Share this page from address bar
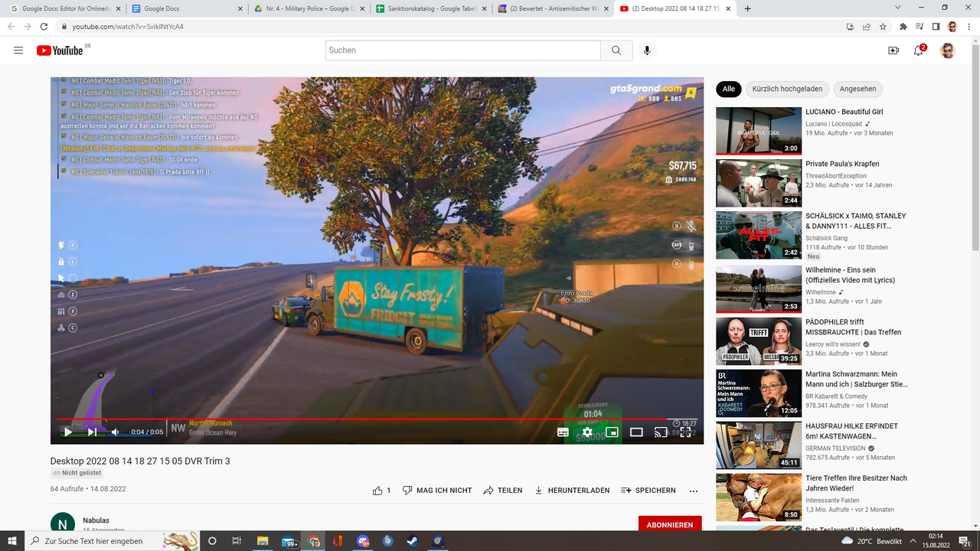This screenshot has height=551, width=980. point(867,26)
